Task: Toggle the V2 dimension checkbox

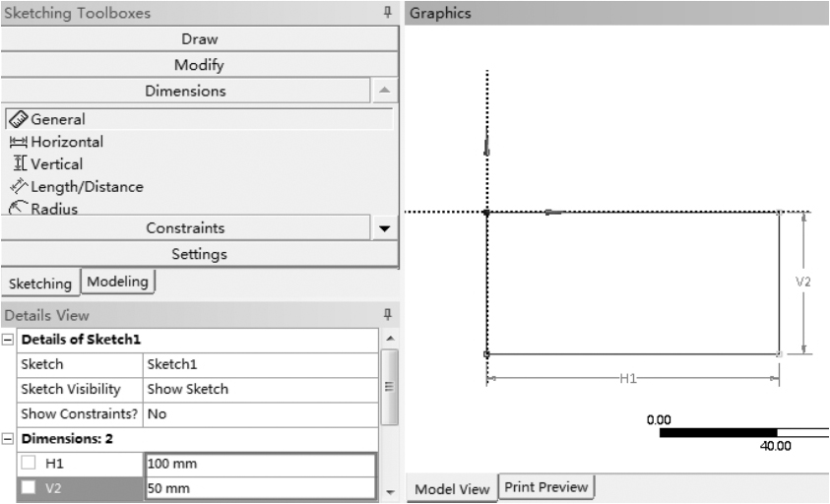Action: (29, 487)
